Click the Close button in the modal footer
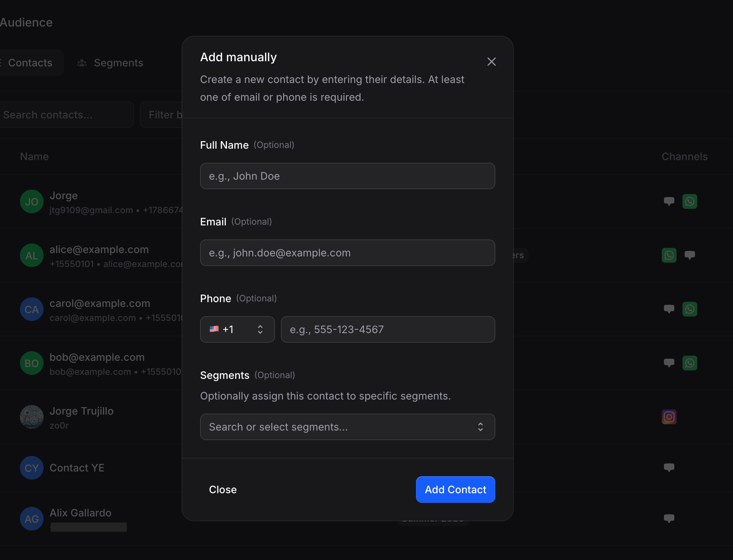The width and height of the screenshot is (733, 560). [223, 490]
